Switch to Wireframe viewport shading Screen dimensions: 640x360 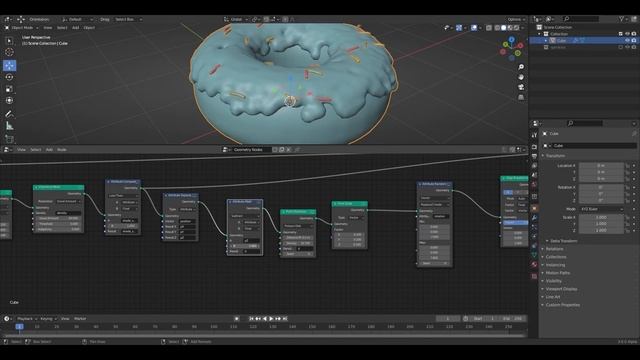pos(497,28)
